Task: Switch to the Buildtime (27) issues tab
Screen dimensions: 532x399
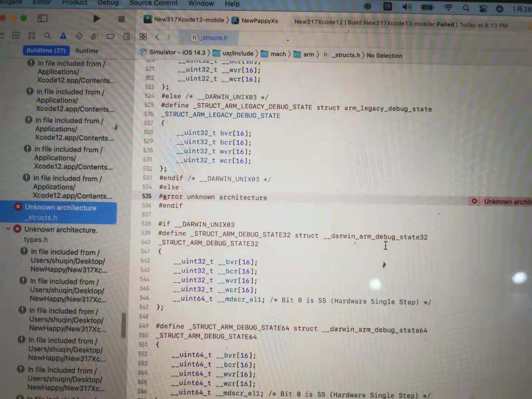Action: coord(46,50)
